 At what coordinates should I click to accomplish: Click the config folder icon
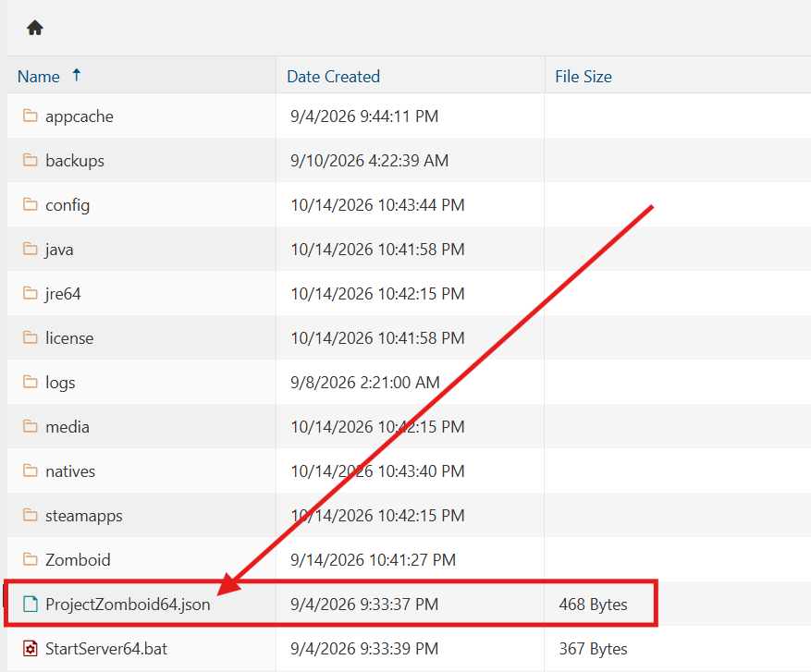(x=30, y=204)
